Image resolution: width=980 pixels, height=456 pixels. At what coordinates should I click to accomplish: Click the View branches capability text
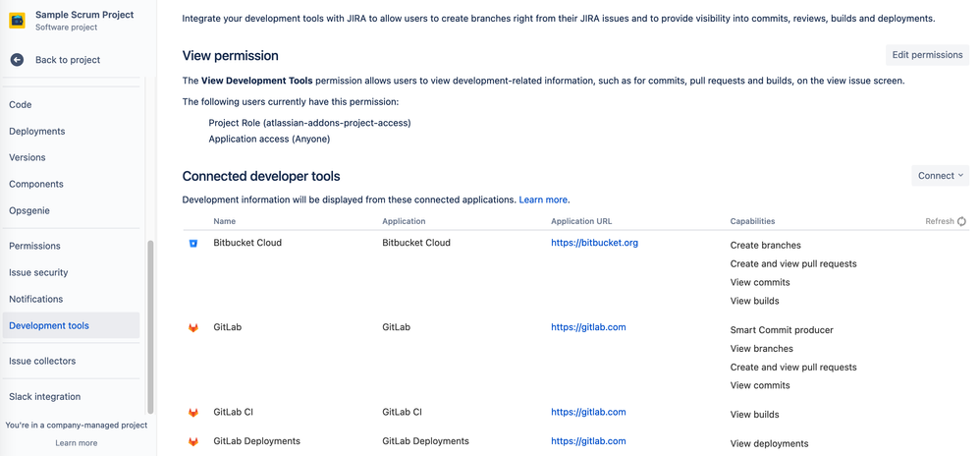coord(761,349)
